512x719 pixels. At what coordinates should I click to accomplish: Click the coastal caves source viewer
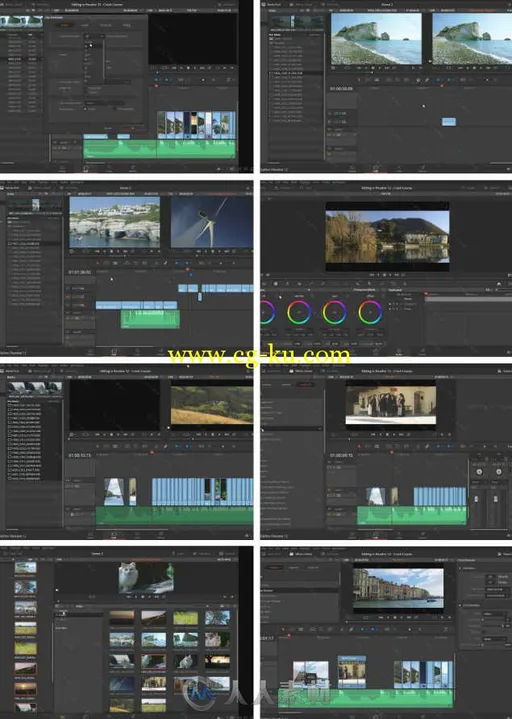click(x=115, y=222)
